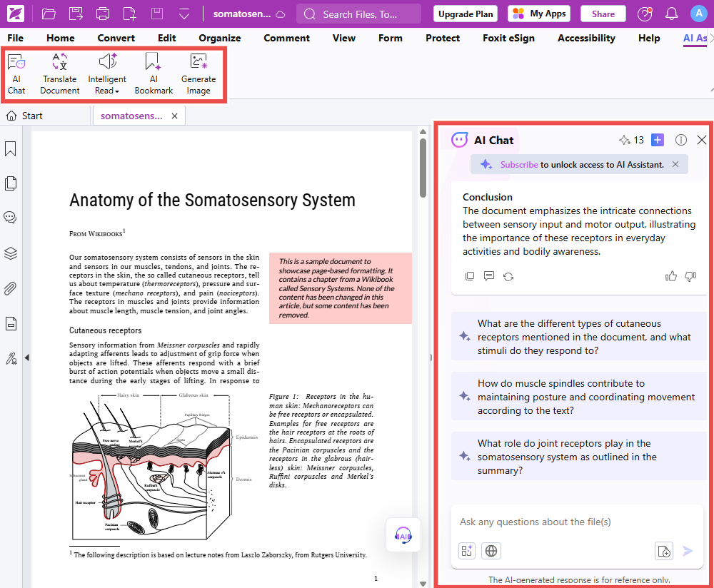Toggle the web search globe in chat
Screen dimensions: 714x588
tap(491, 550)
